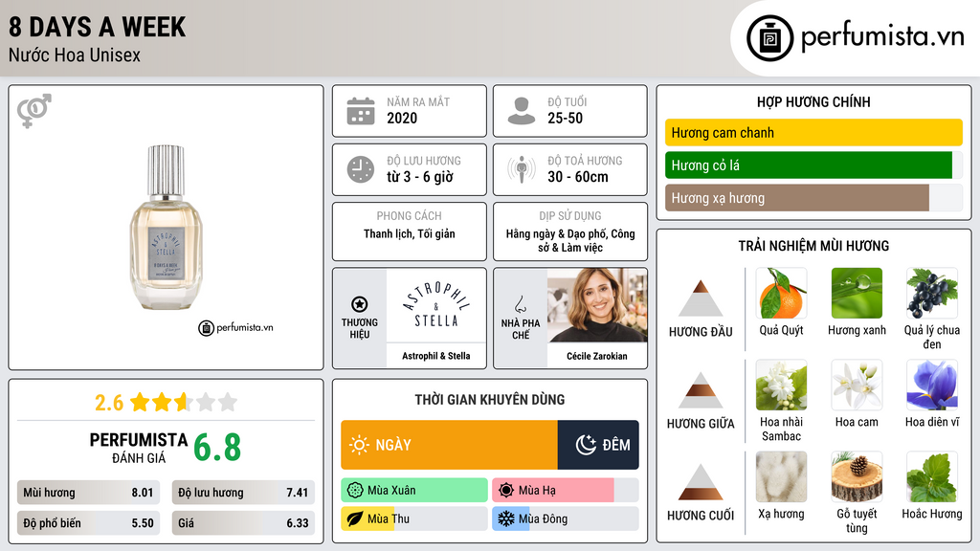Screen dimensions: 980x551
Task: Click the sun icon for Mùa Hạ
Action: (x=506, y=490)
